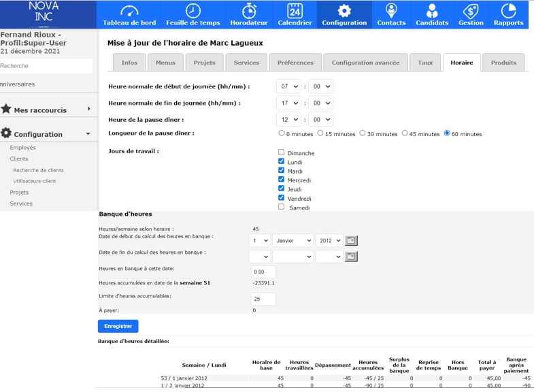Screen dimensions: 534x392
Task: Check the Samedi work day
Action: click(282, 207)
